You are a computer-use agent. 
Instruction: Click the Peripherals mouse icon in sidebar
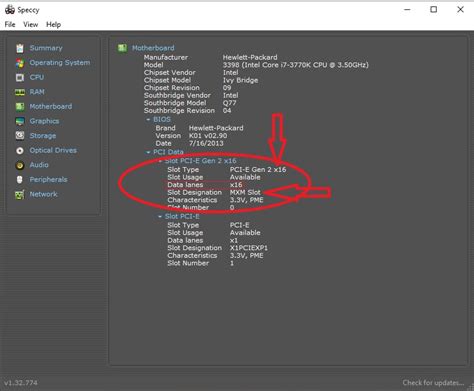pyautogui.click(x=20, y=180)
